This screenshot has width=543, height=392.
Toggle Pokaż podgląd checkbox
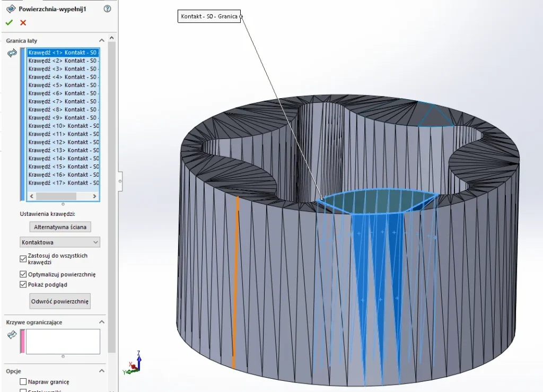tap(23, 285)
